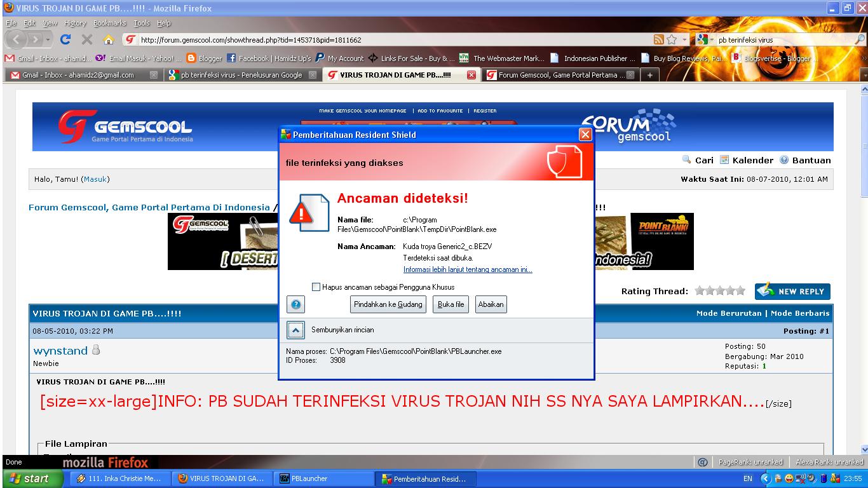Open the History menu
Image resolution: width=868 pixels, height=488 pixels.
(75, 23)
